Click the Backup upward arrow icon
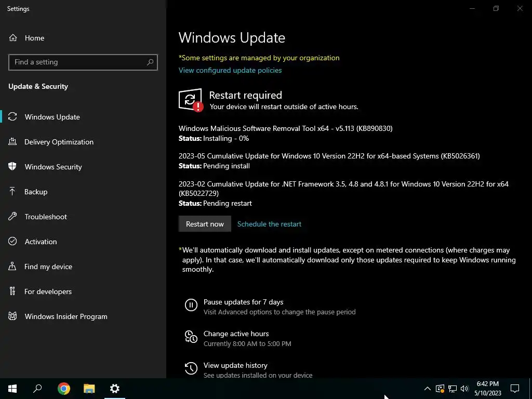Viewport: 532px width, 399px height. 12,192
